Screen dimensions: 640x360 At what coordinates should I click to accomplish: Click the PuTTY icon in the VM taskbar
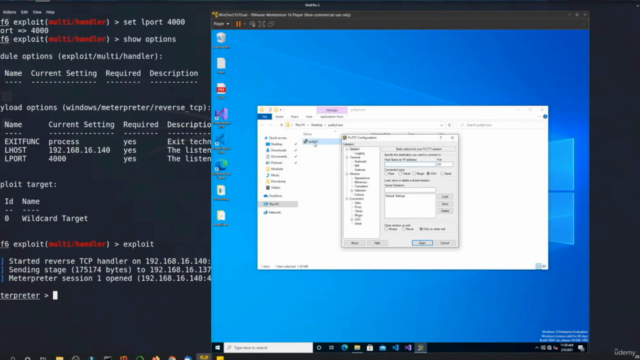coord(421,348)
